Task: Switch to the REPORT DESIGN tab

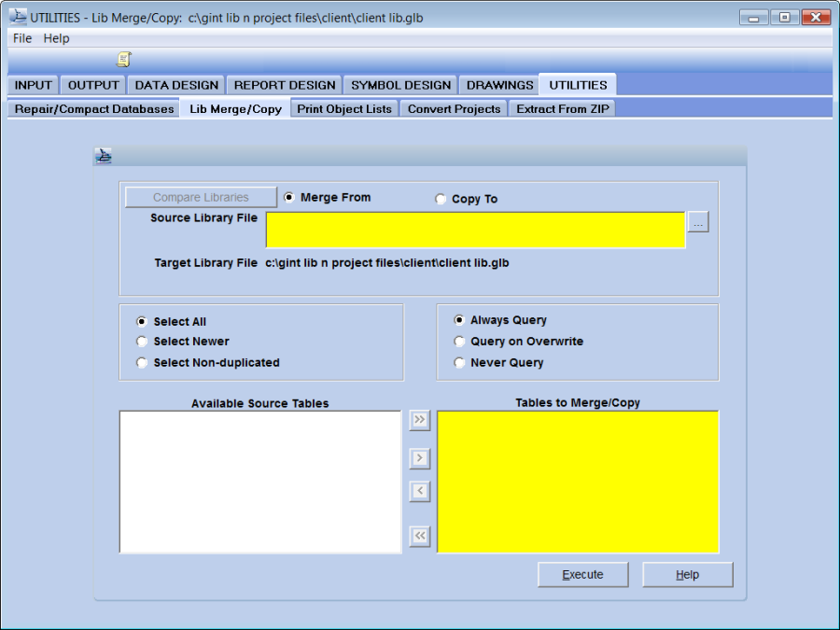Action: coord(284,85)
